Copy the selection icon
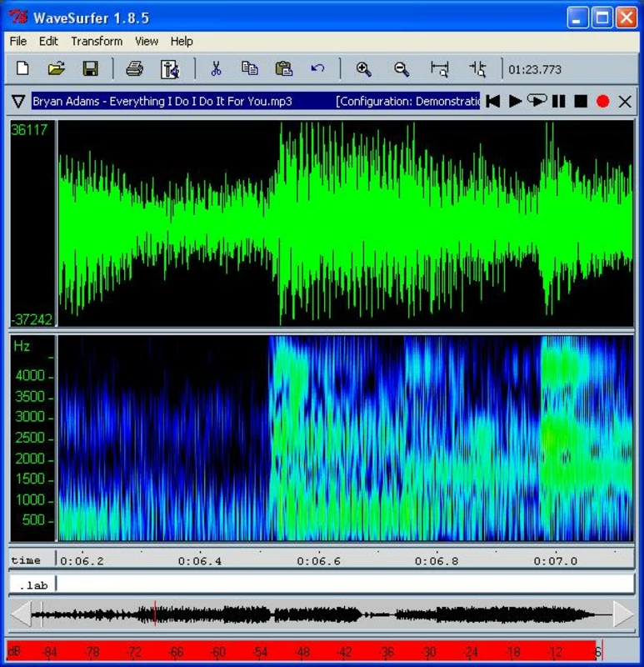Viewport: 644px width, 667px height. click(250, 68)
